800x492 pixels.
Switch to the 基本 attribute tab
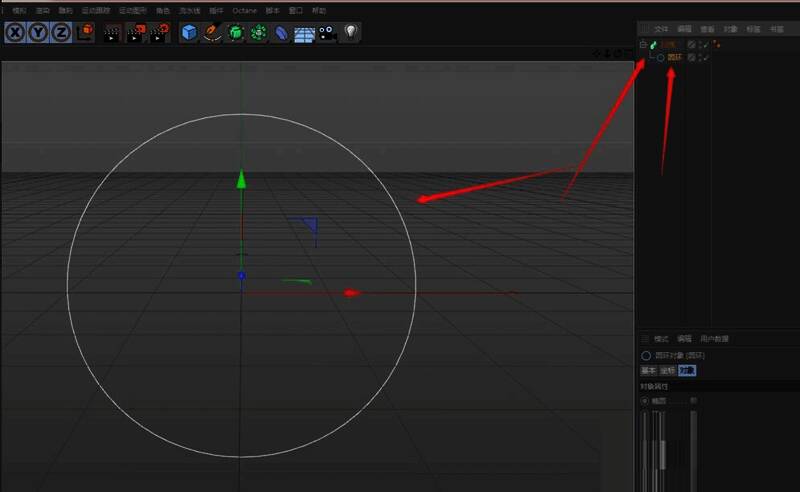[x=648, y=370]
